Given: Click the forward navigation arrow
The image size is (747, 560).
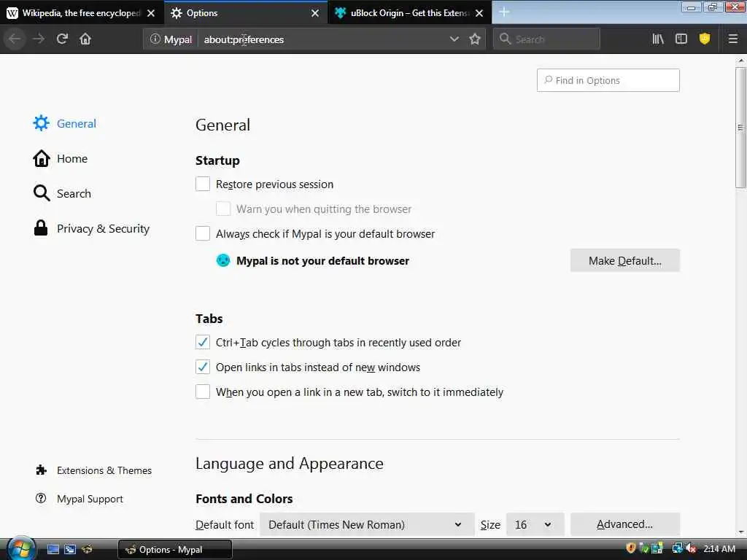Looking at the screenshot, I should [39, 39].
